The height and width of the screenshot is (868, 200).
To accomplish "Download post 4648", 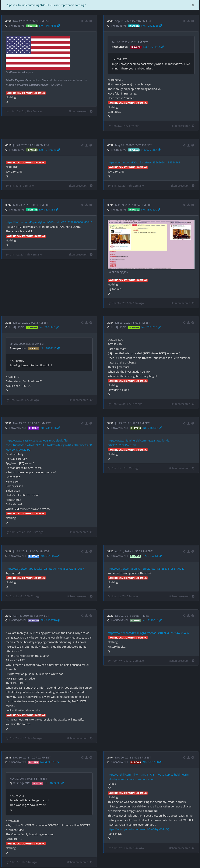I will 188,21.
